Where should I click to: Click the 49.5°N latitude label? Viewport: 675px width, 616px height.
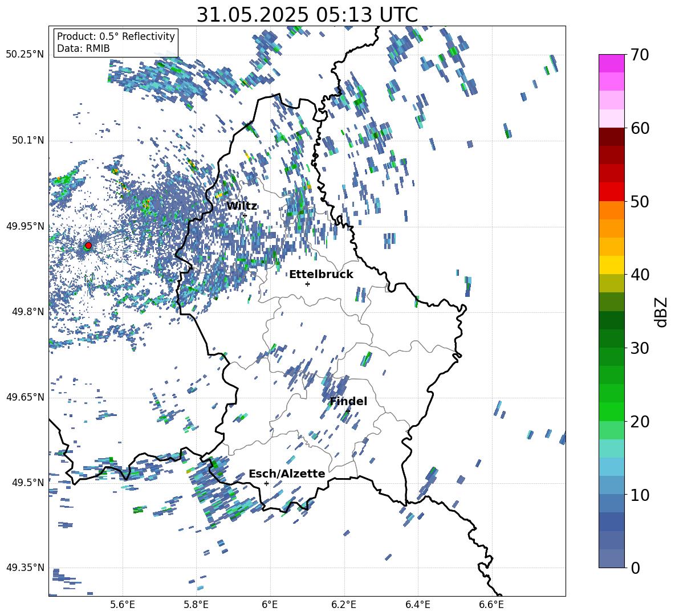point(28,482)
